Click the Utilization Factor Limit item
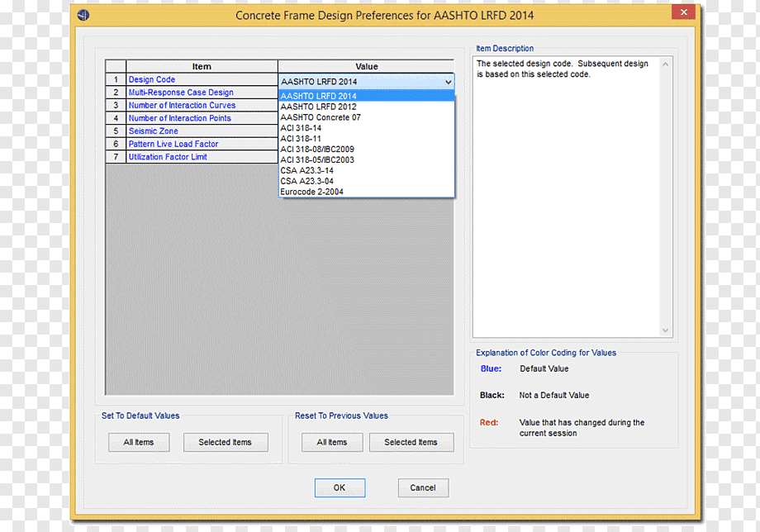The width and height of the screenshot is (760, 532). tap(202, 157)
